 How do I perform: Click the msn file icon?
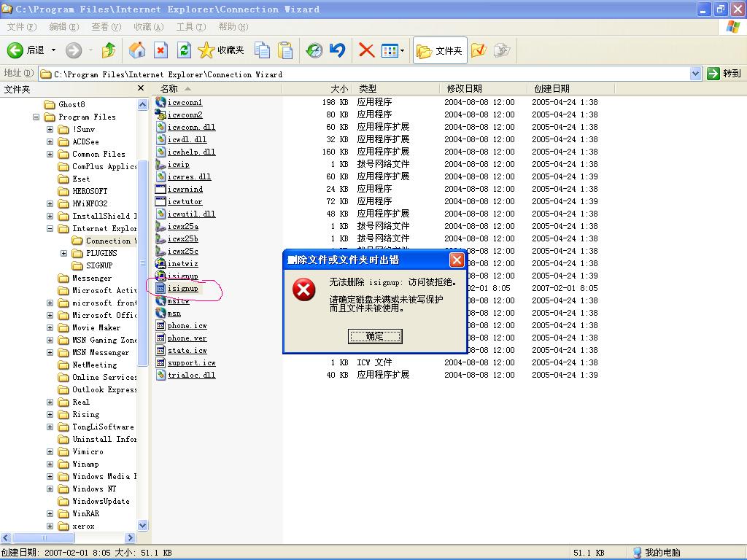coord(160,313)
